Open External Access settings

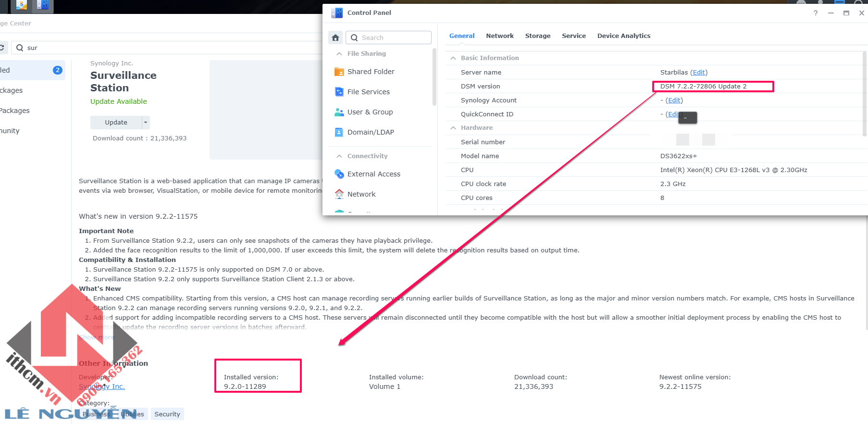coord(374,174)
